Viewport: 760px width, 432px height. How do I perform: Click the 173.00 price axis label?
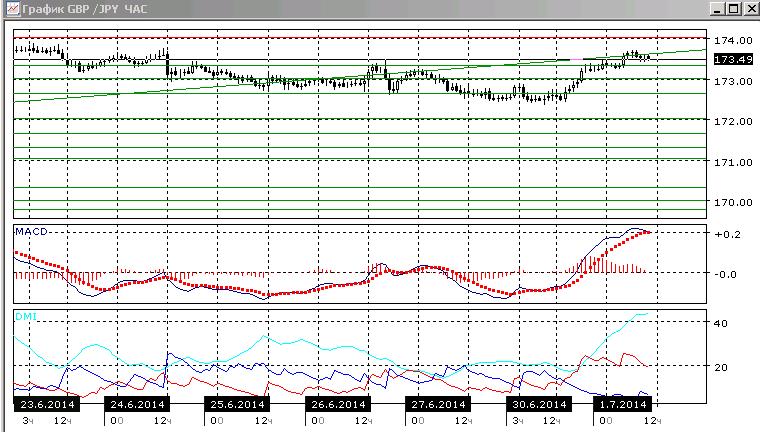pos(733,81)
